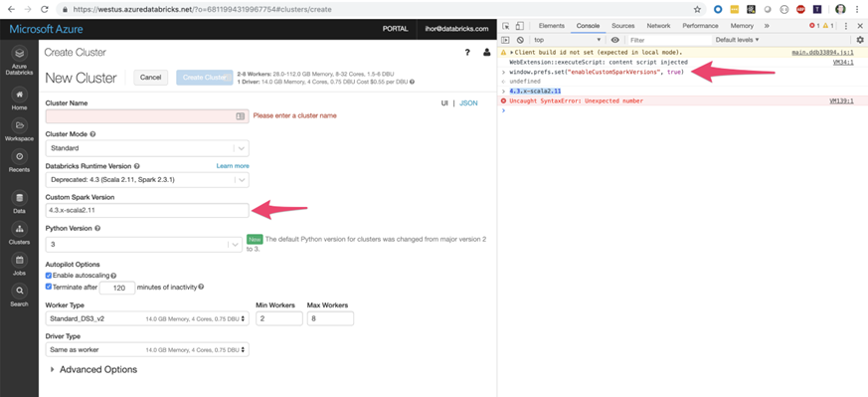The height and width of the screenshot is (397, 868).
Task: Open console settings gear icon
Action: click(x=860, y=40)
